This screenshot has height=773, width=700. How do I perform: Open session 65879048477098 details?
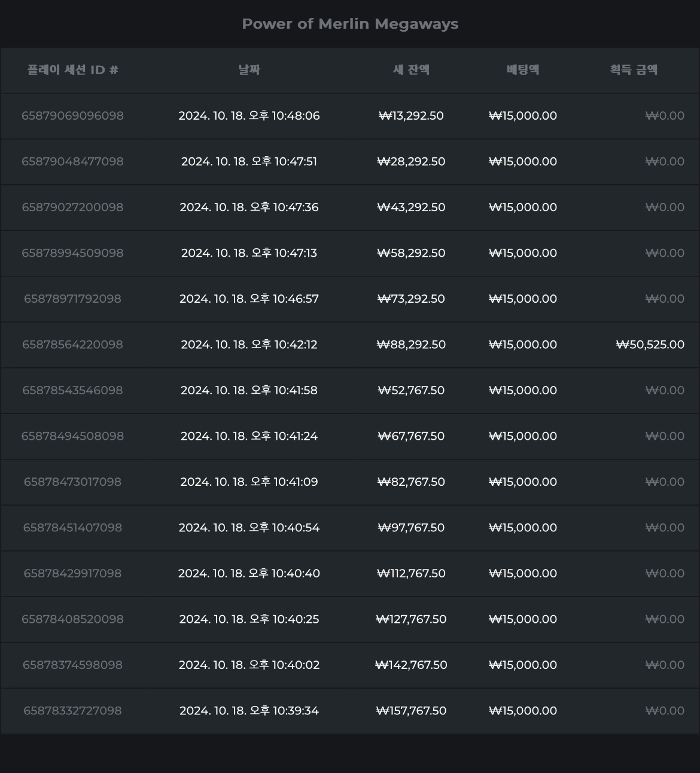pos(72,162)
